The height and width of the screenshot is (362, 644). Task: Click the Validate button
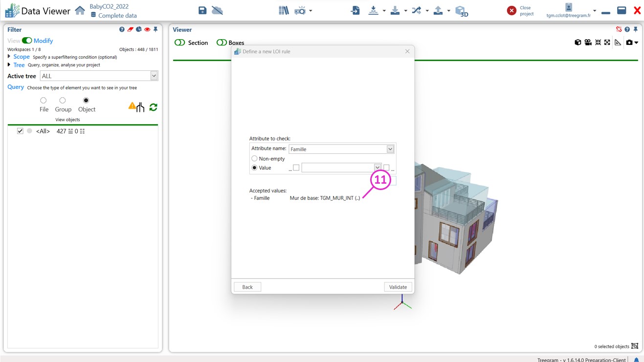click(x=398, y=287)
